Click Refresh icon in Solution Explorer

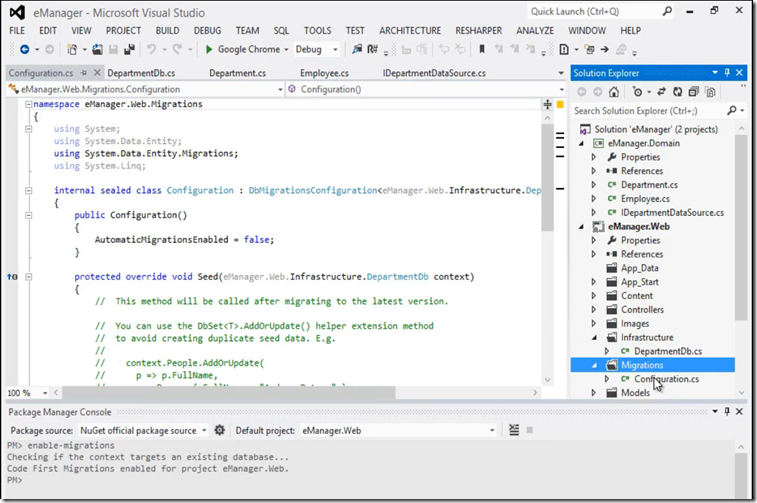point(678,92)
